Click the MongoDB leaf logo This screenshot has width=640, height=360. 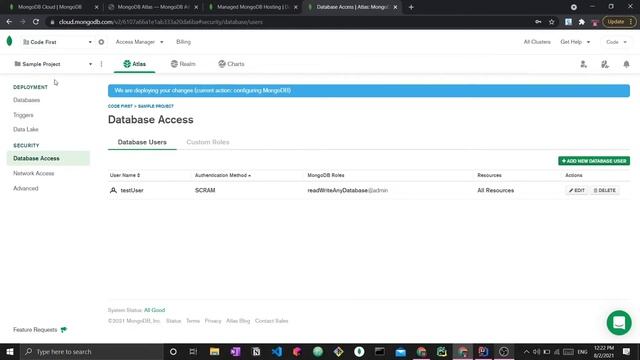9,41
